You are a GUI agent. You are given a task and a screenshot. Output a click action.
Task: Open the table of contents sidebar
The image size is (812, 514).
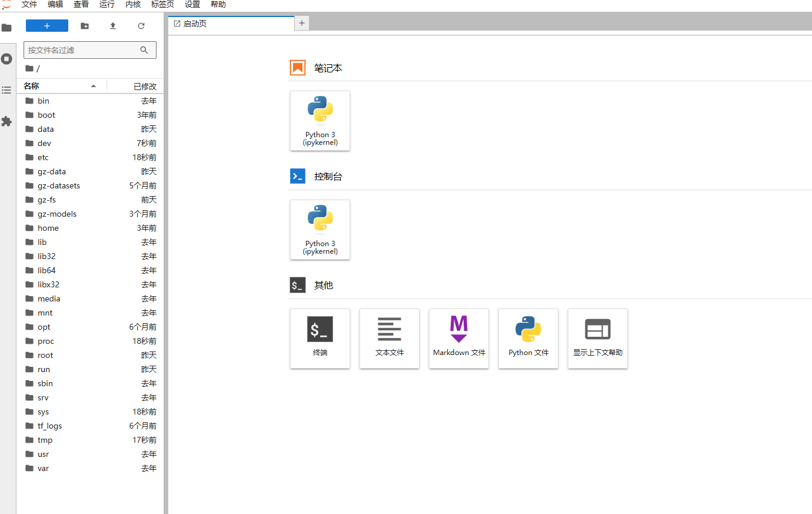[7, 90]
